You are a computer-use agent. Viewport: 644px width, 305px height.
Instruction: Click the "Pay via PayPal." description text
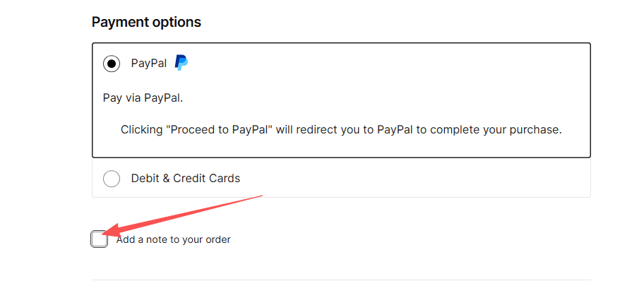(143, 98)
